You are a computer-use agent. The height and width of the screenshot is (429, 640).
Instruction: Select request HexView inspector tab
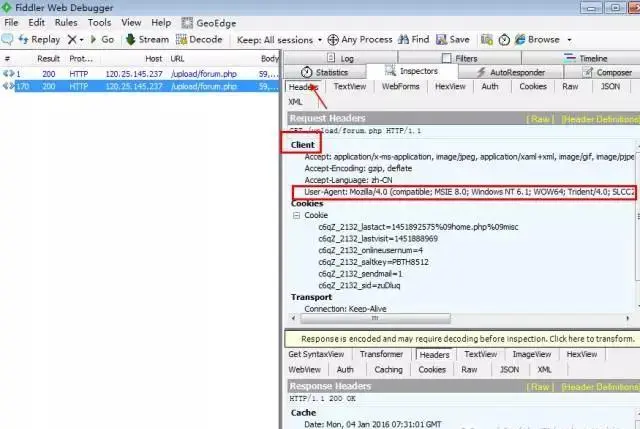pyautogui.click(x=450, y=87)
